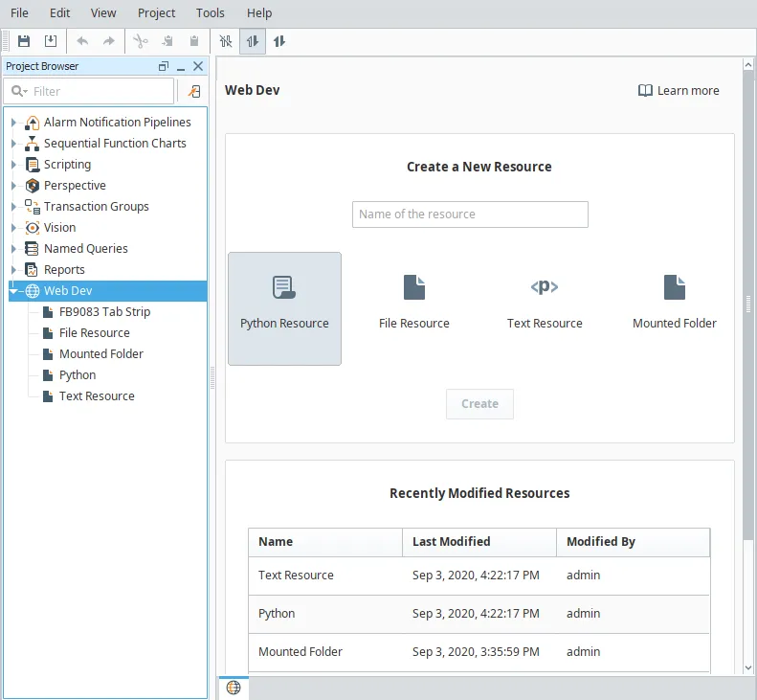Open the Project menu
The height and width of the screenshot is (700, 757).
[x=156, y=13]
